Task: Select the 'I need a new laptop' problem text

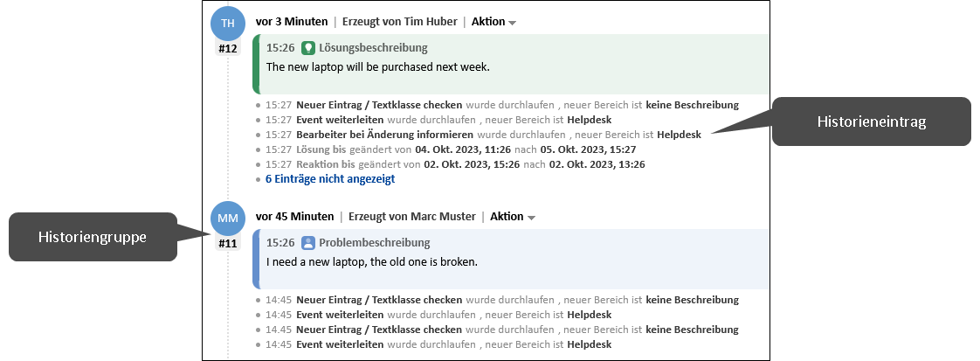Action: click(x=372, y=262)
